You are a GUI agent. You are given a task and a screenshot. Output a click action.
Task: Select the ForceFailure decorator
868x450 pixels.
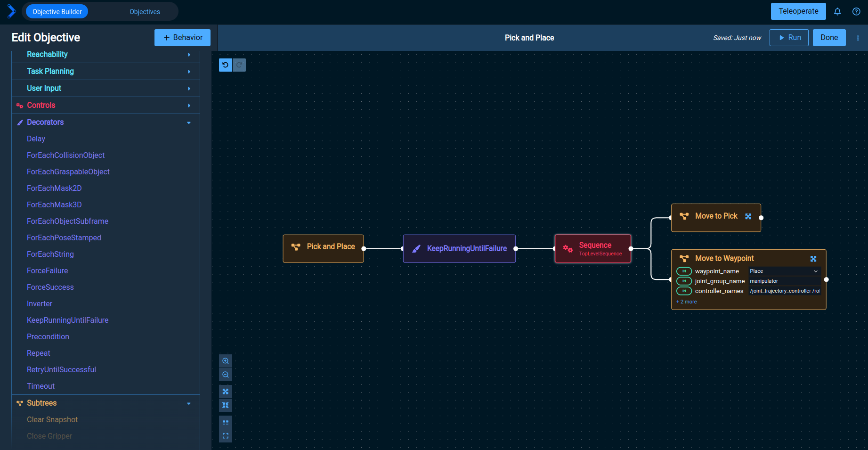[47, 270]
